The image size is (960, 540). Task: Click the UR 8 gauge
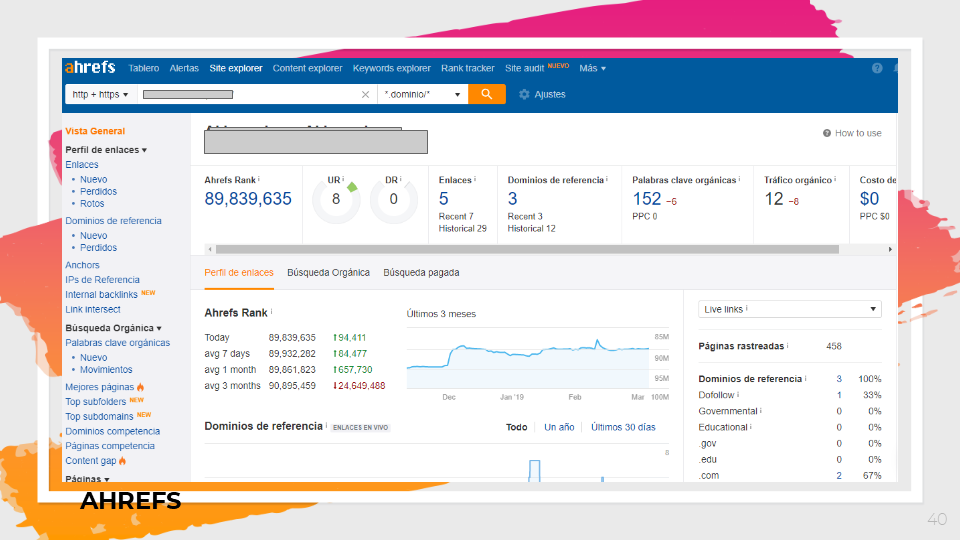336,200
